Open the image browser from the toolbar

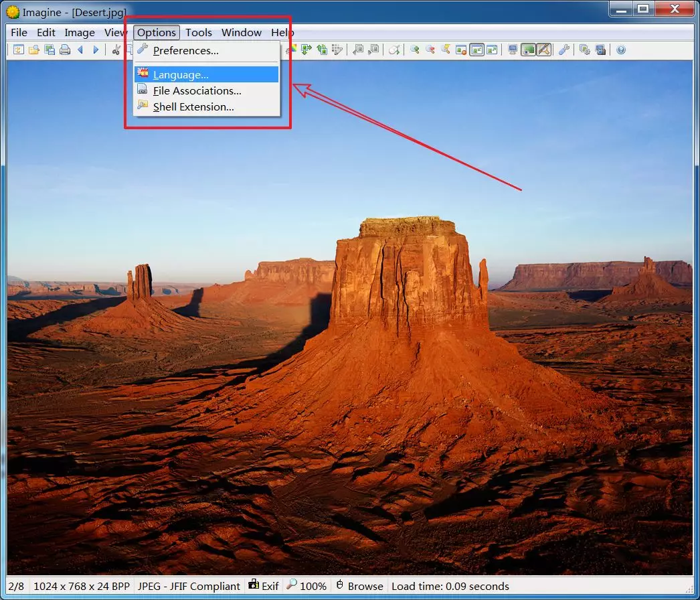coord(18,50)
